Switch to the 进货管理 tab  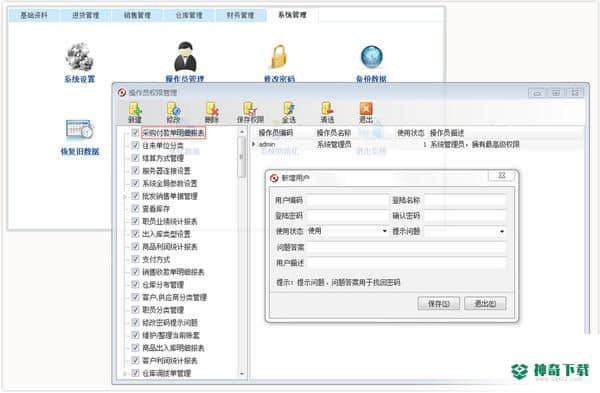tap(86, 15)
